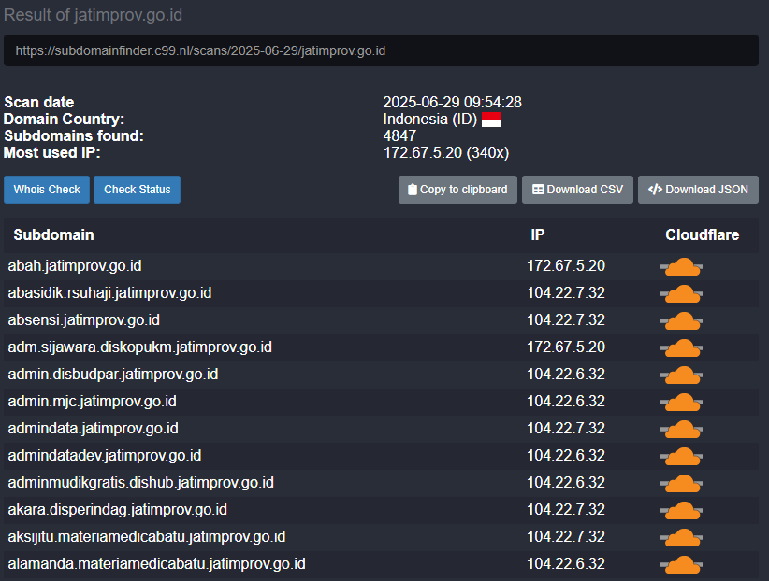Click IP 104.22.7.32 in aksijitu row
The image size is (769, 581).
[x=566, y=536]
